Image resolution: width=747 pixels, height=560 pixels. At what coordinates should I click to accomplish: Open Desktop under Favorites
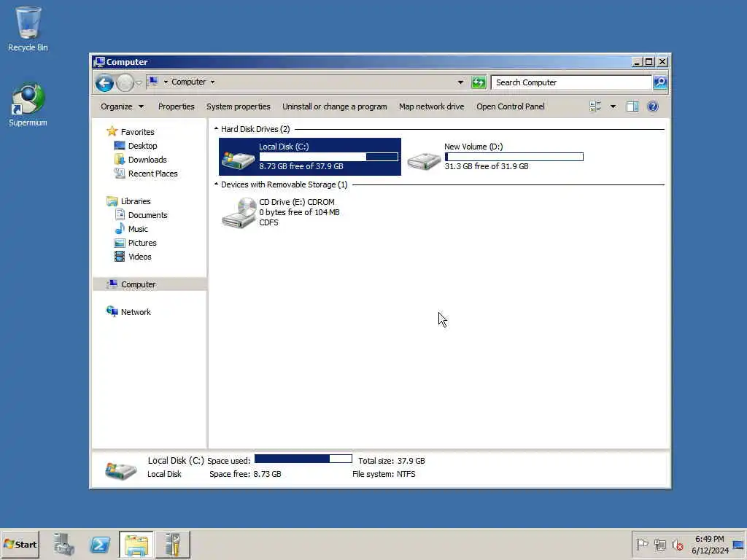[142, 146]
